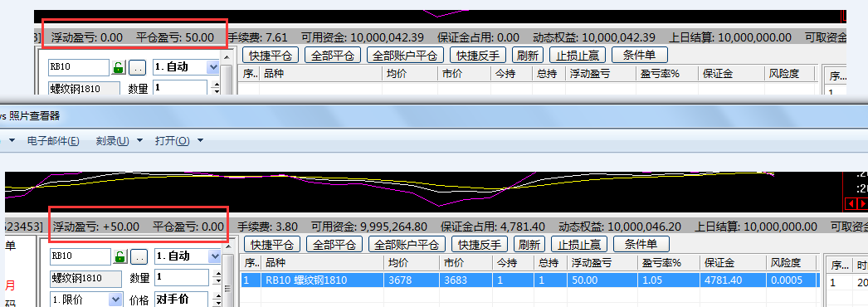The height and width of the screenshot is (307, 868).
Task: Click the lower 条件单 button
Action: click(641, 244)
